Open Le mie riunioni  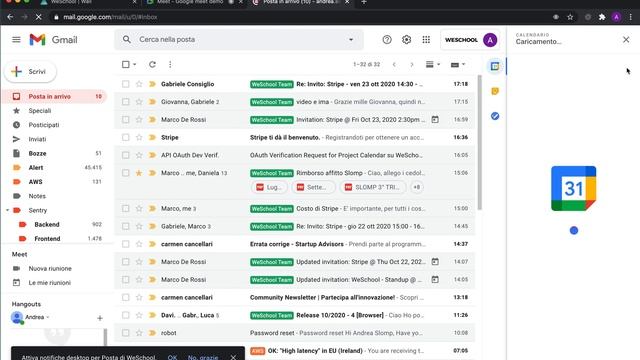49,283
